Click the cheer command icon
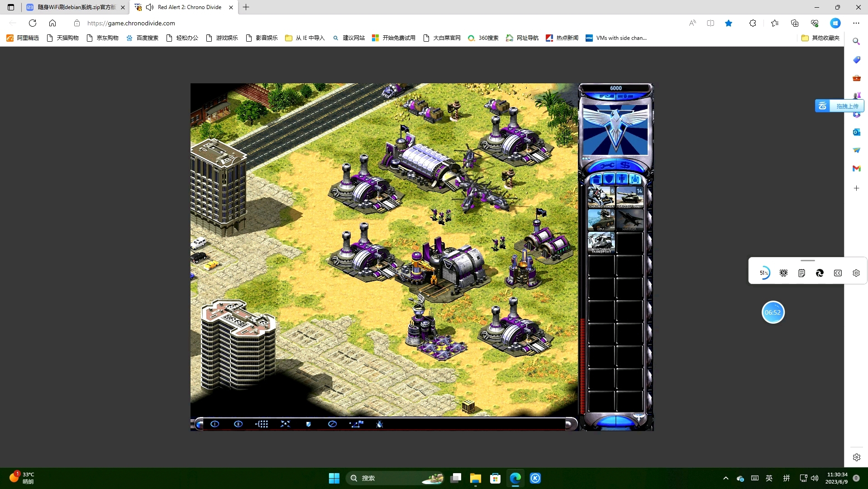The width and height of the screenshot is (868, 489). (x=380, y=424)
